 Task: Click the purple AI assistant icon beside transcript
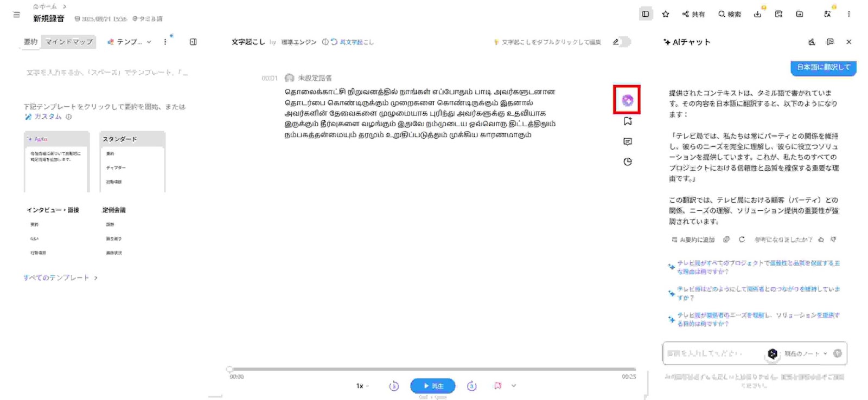[x=627, y=100]
